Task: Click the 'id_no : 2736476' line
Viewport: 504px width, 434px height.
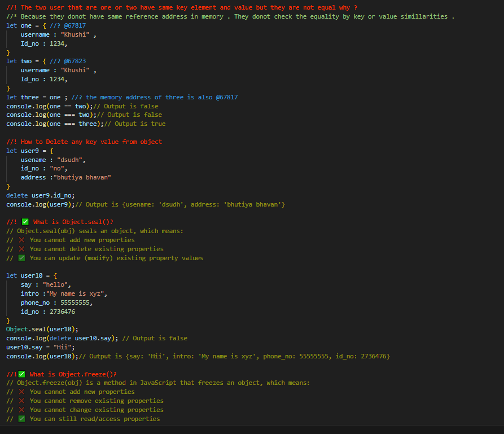Action: [48, 312]
